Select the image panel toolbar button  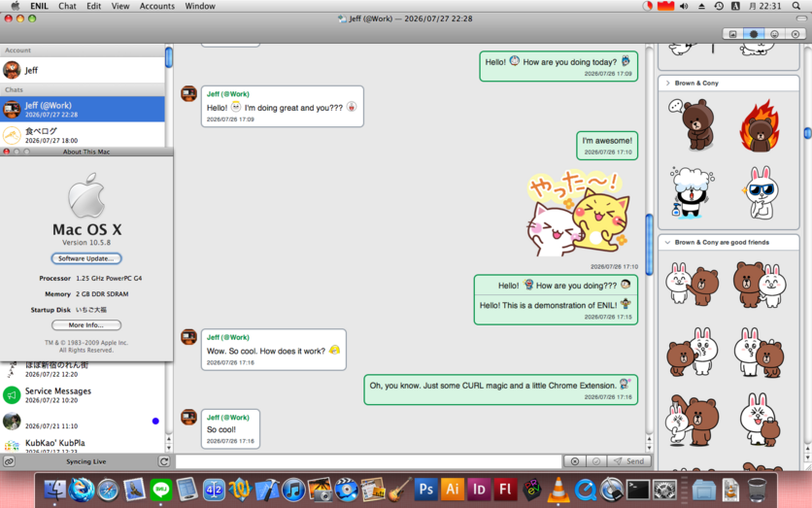[x=732, y=34]
